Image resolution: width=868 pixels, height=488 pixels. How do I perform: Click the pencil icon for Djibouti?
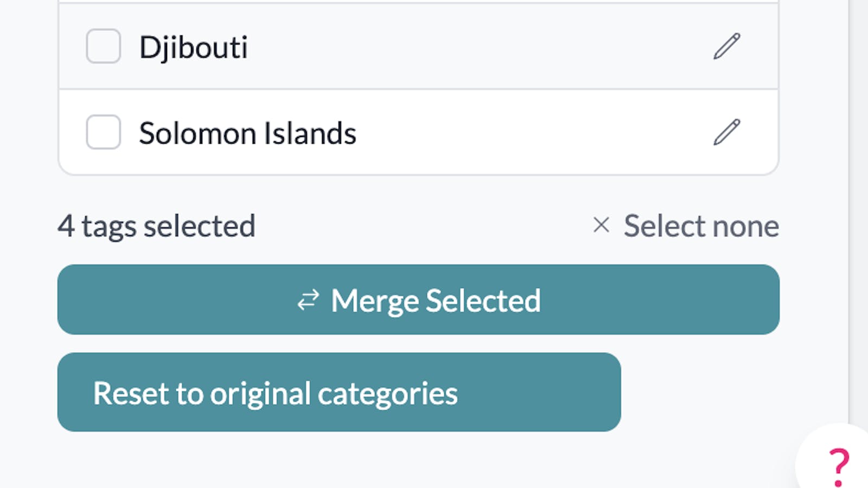click(x=726, y=46)
